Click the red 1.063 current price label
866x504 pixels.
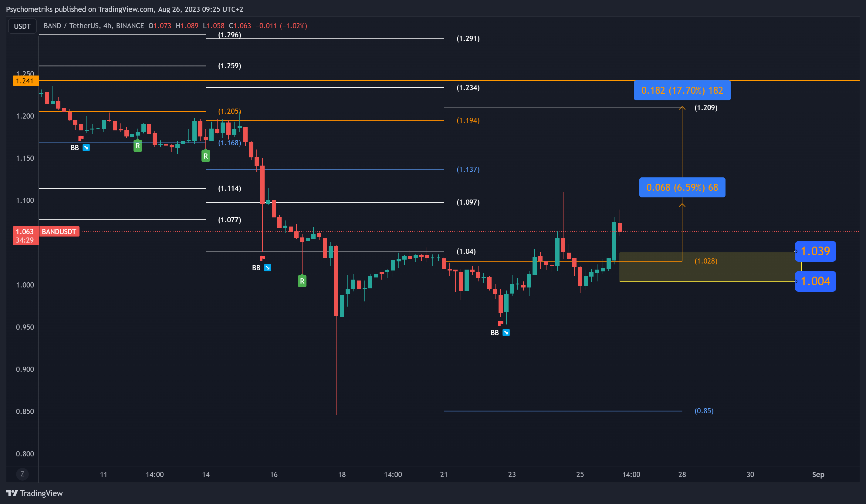[x=25, y=231]
